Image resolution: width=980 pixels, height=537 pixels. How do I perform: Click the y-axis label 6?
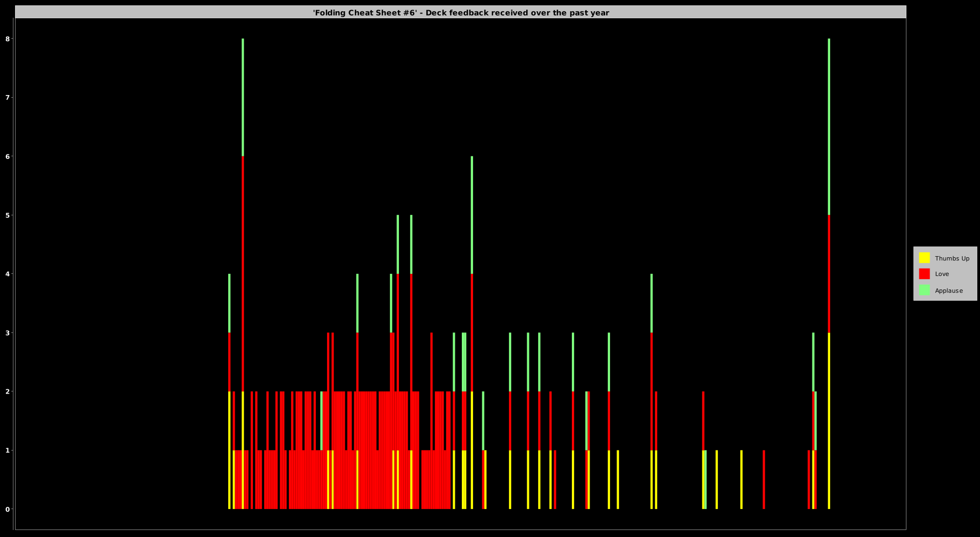(8, 156)
